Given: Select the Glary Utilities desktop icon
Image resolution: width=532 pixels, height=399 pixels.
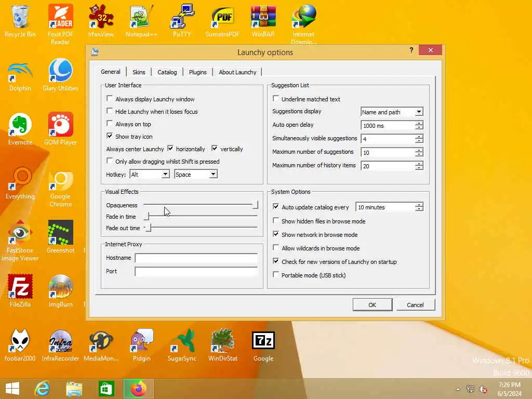Looking at the screenshot, I should tap(60, 75).
